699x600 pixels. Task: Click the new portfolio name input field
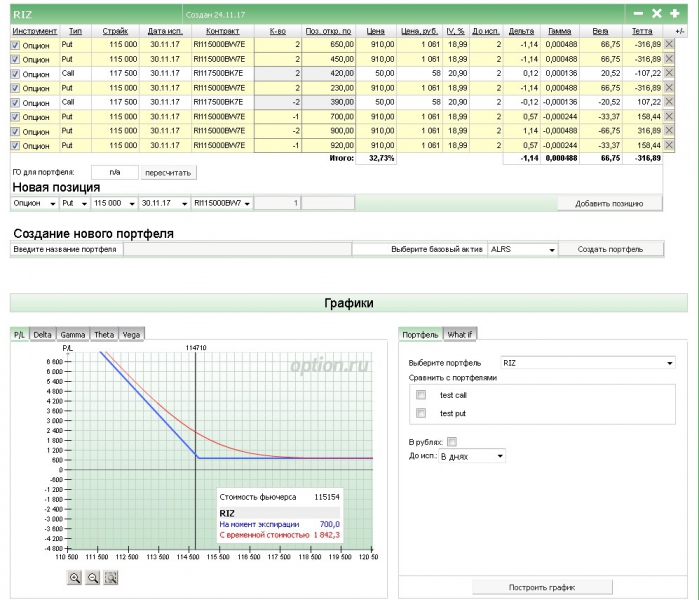click(237, 249)
